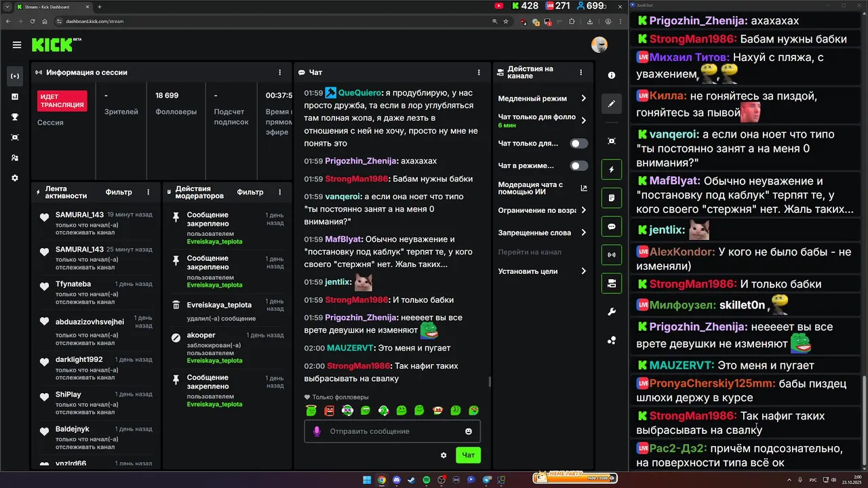Viewport: 868px width, 488px height.
Task: Click the dashboard chat scrollbar
Action: 490,382
